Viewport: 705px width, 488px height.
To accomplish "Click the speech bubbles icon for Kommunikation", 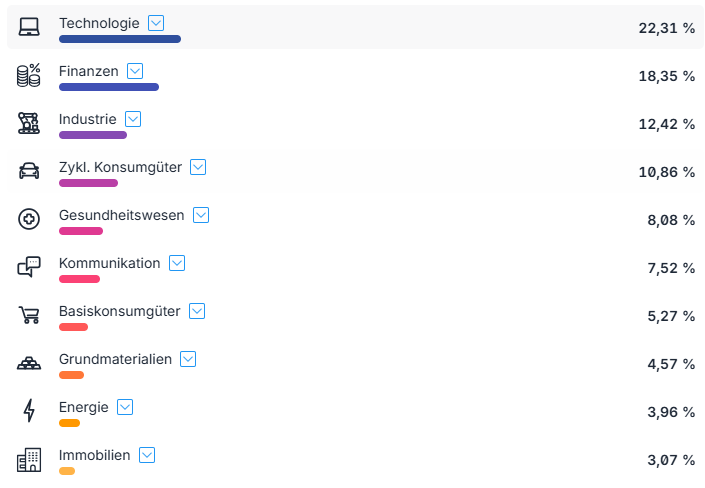I will [29, 267].
